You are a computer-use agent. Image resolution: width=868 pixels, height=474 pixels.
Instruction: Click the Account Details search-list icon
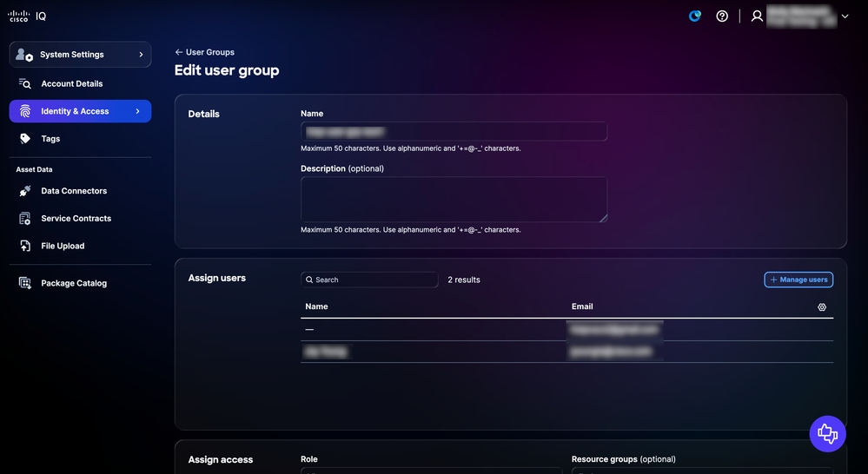coord(25,83)
